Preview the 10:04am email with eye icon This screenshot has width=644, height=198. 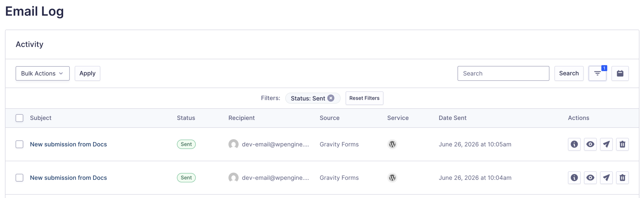(590, 178)
